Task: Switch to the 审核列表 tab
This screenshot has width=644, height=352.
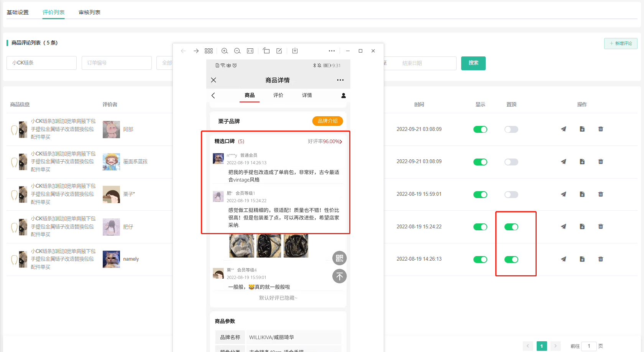Action: [x=89, y=12]
